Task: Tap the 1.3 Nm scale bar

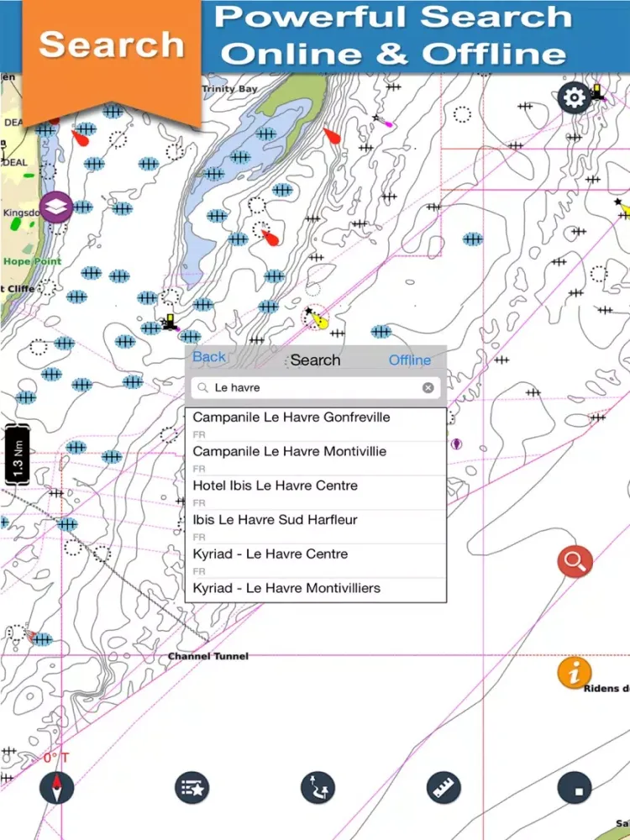Action: pyautogui.click(x=18, y=455)
